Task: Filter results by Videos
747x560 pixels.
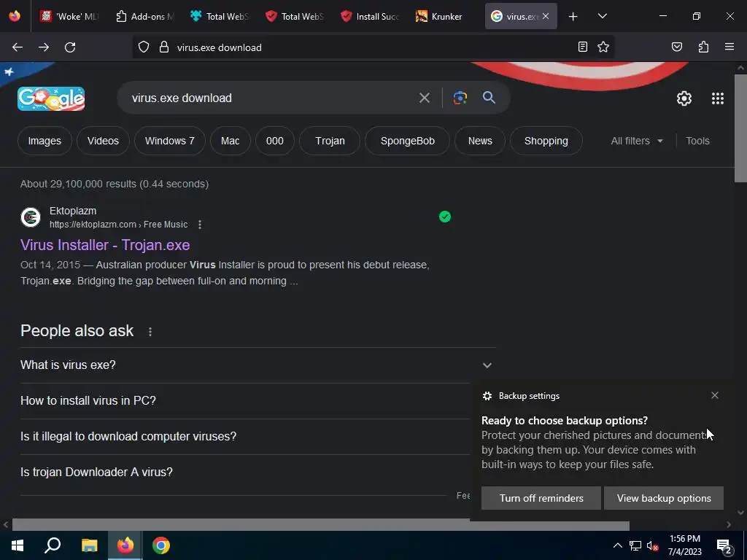Action: [x=103, y=141]
